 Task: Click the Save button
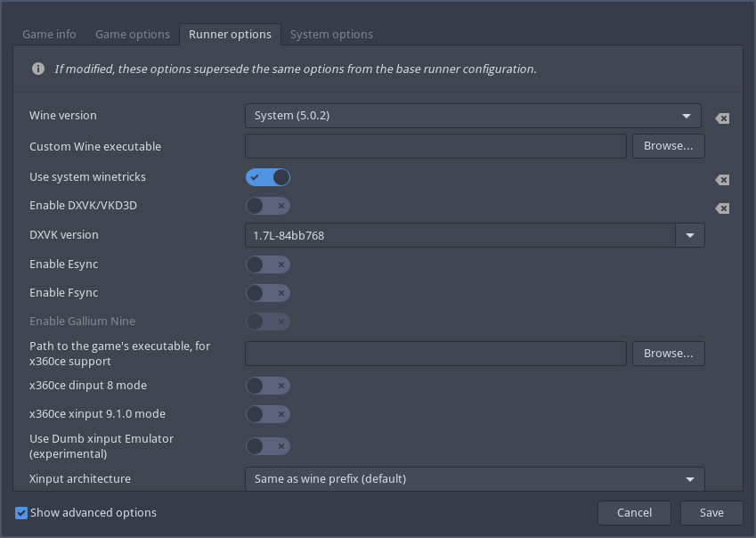711,513
